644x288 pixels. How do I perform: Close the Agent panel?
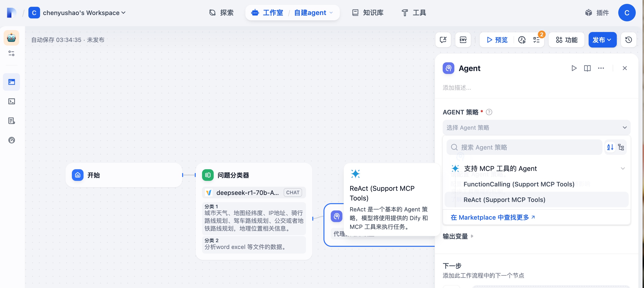click(625, 68)
